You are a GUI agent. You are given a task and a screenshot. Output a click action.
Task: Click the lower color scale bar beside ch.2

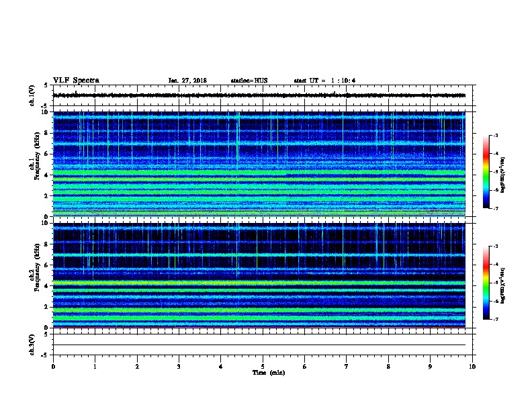click(x=486, y=283)
